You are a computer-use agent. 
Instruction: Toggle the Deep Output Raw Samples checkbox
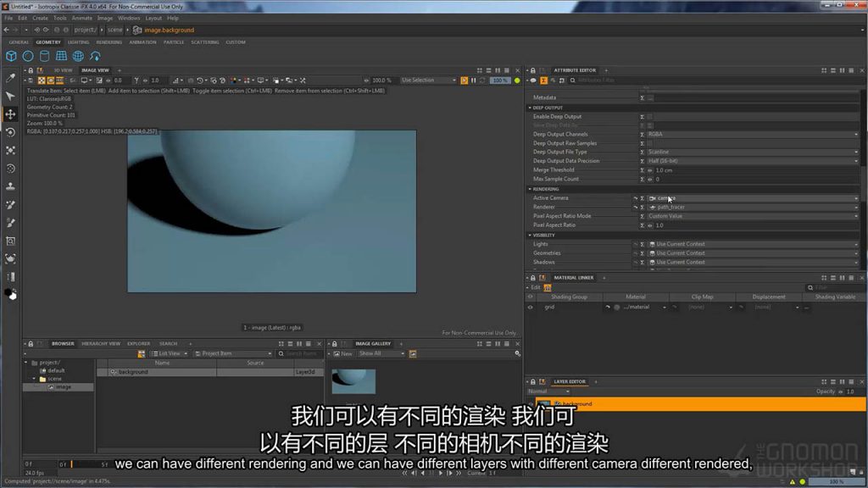tap(650, 143)
